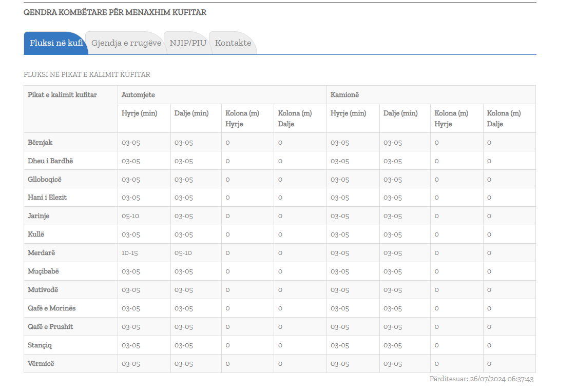
Task: Click Bërnjak Automjete Hyrje value 03-05
Action: pos(130,143)
